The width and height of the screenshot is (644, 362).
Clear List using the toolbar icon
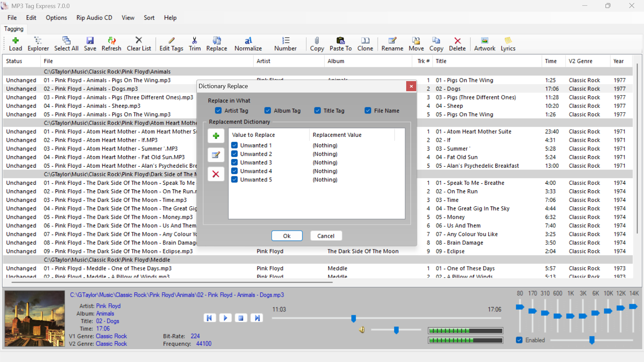pos(139,44)
